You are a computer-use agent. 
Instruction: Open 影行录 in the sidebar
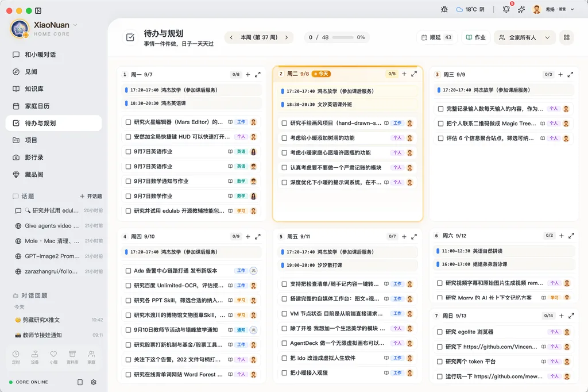click(x=53, y=157)
